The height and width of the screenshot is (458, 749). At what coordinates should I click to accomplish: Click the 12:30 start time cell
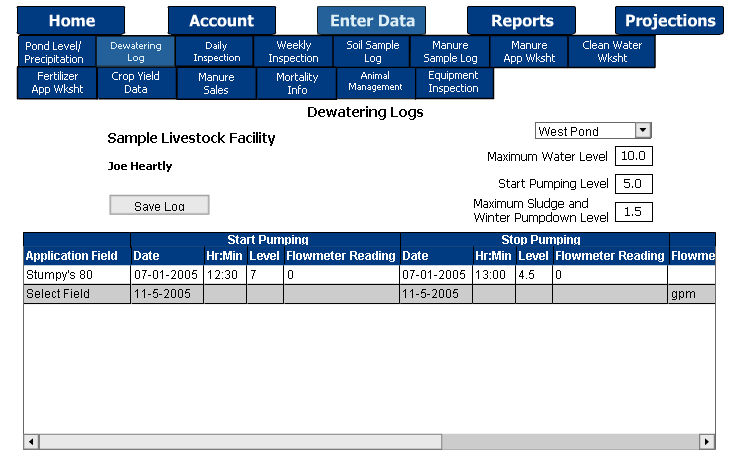(225, 275)
